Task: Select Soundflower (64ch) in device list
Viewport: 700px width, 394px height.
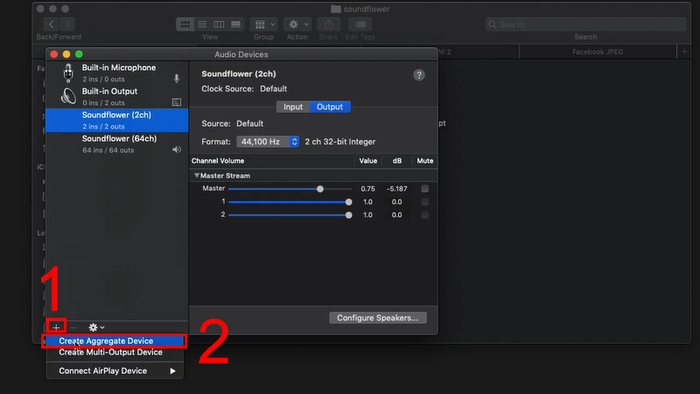Action: tap(117, 144)
